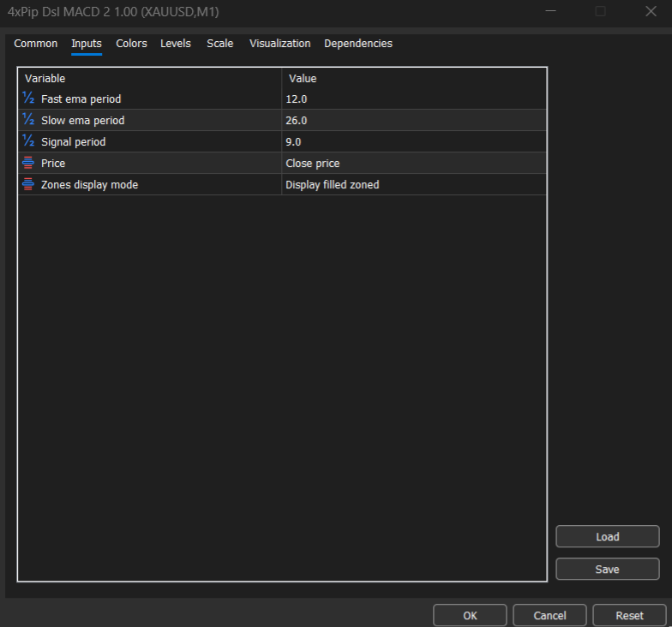Click the Zones display mode enum icon
The width and height of the screenshot is (672, 627).
pos(28,184)
